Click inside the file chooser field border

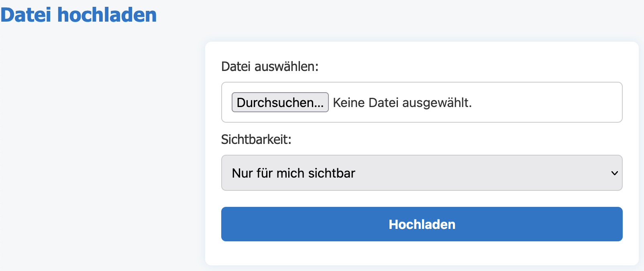422,102
